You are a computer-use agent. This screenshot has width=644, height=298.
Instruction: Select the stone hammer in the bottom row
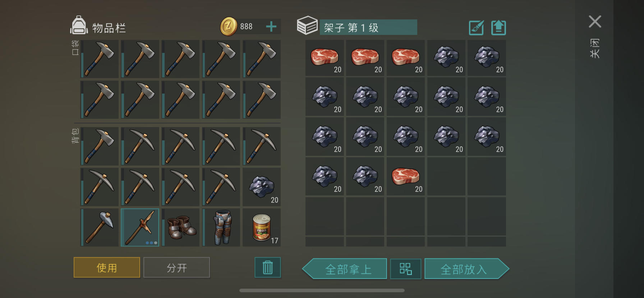[99, 227]
